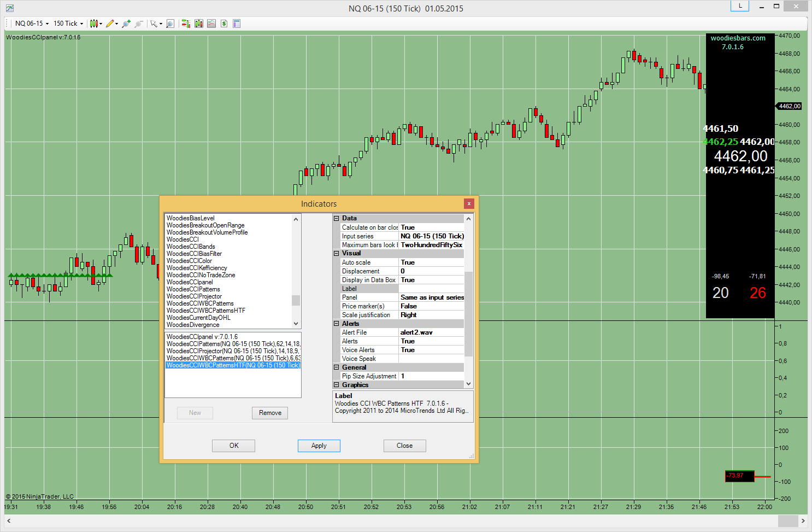Click the Auto scale True value

pyautogui.click(x=431, y=262)
